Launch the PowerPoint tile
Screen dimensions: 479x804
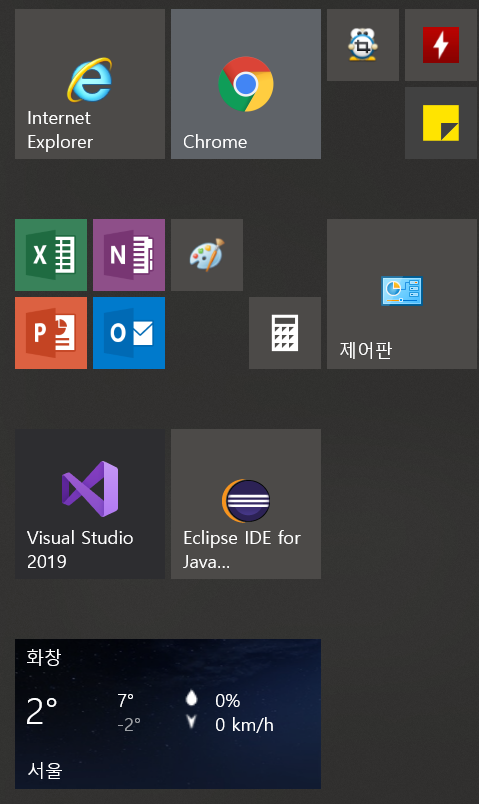coord(51,333)
